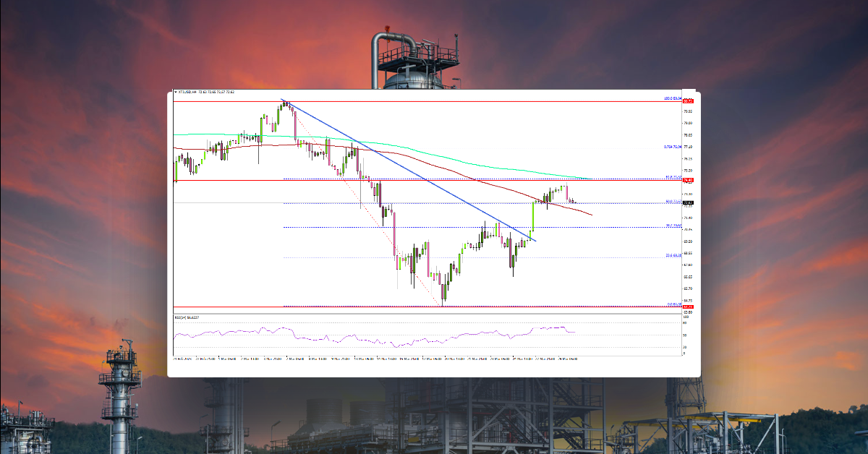Select the XTIUSD,H4 chart symbol label
The height and width of the screenshot is (454, 868).
[190, 93]
